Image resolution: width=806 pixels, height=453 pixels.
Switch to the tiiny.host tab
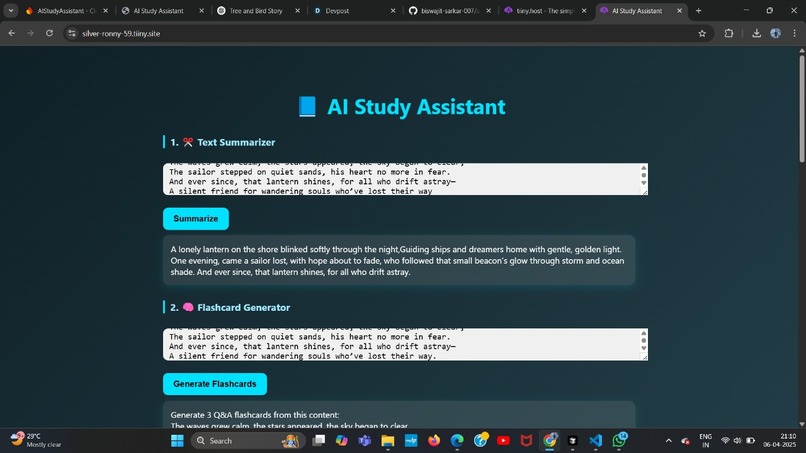[545, 11]
